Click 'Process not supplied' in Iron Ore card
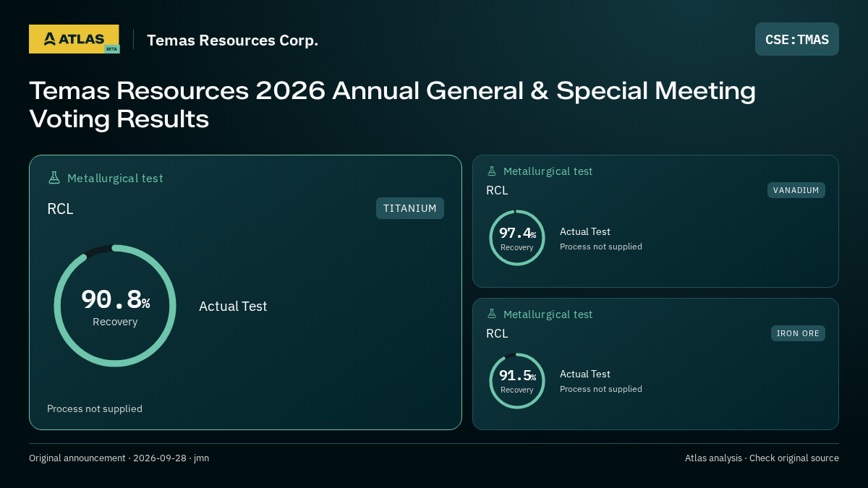868x488 pixels. [x=601, y=389]
